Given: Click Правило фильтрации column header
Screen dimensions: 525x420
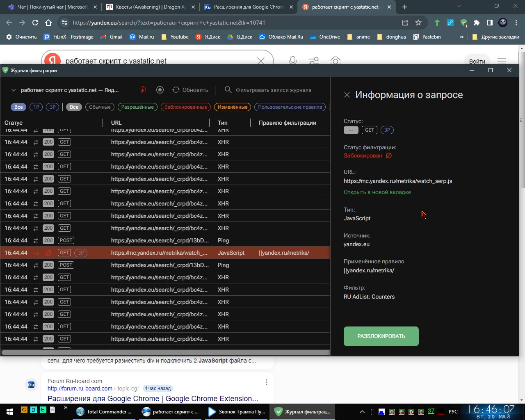Looking at the screenshot, I should point(287,123).
